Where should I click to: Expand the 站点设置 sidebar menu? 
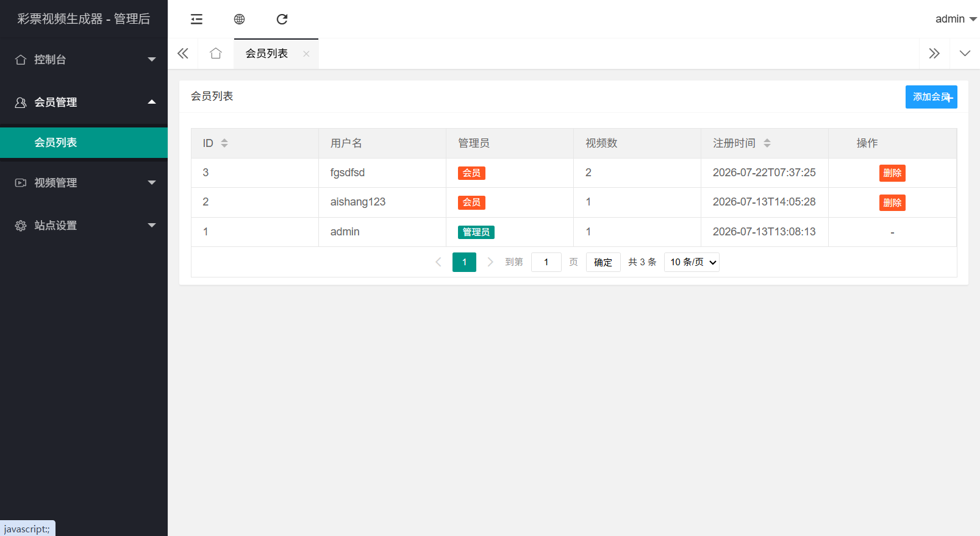point(84,225)
